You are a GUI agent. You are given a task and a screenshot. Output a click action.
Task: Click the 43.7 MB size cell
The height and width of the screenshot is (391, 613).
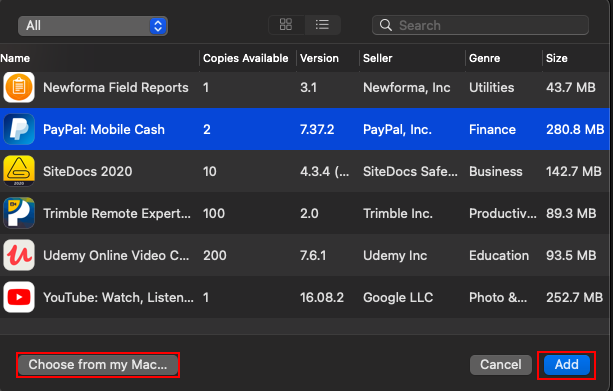(571, 88)
